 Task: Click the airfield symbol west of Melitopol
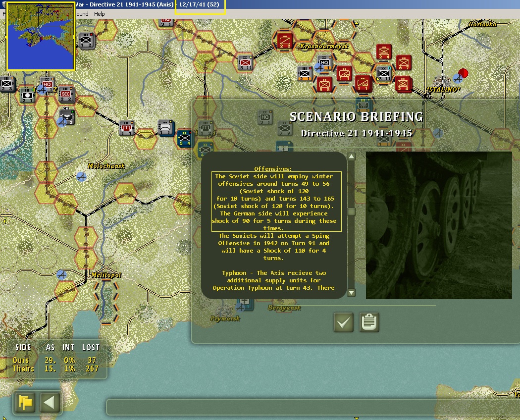(61, 275)
